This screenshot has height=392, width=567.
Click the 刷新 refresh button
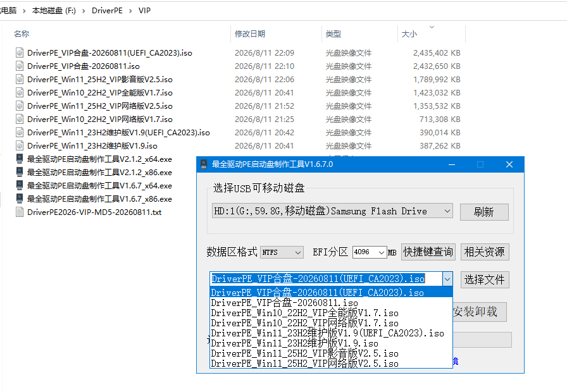click(484, 212)
